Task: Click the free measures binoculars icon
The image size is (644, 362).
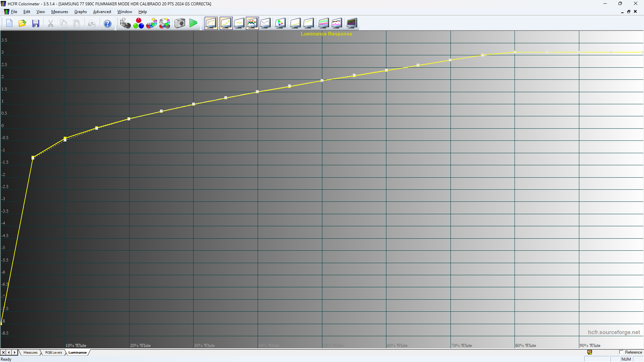Action: coord(165,23)
